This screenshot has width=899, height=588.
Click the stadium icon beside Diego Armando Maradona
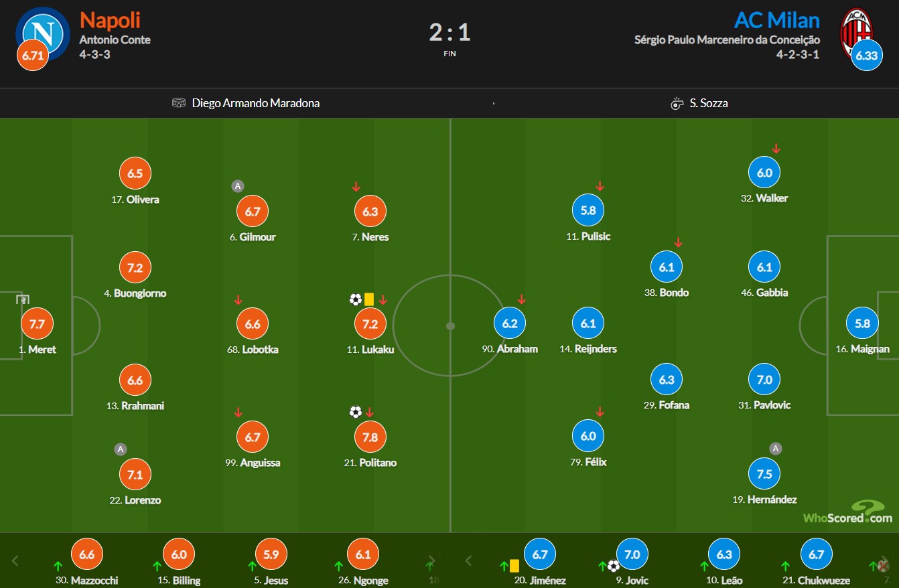point(179,103)
